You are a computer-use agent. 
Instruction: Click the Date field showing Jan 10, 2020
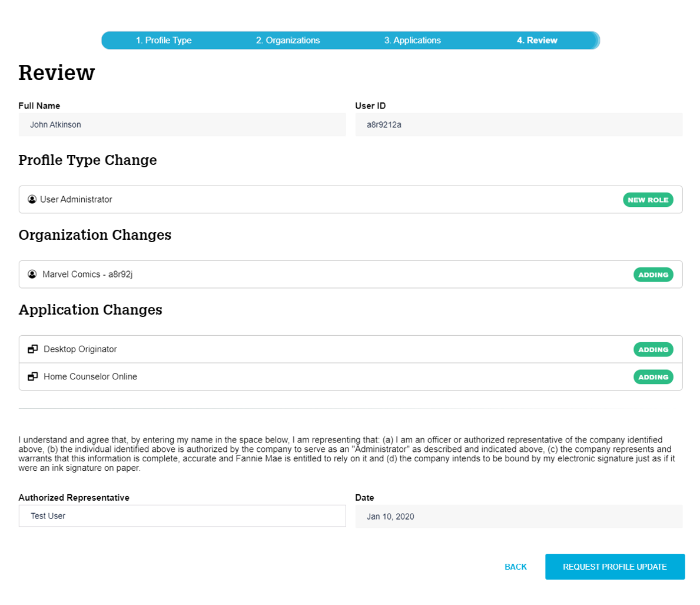click(x=519, y=517)
